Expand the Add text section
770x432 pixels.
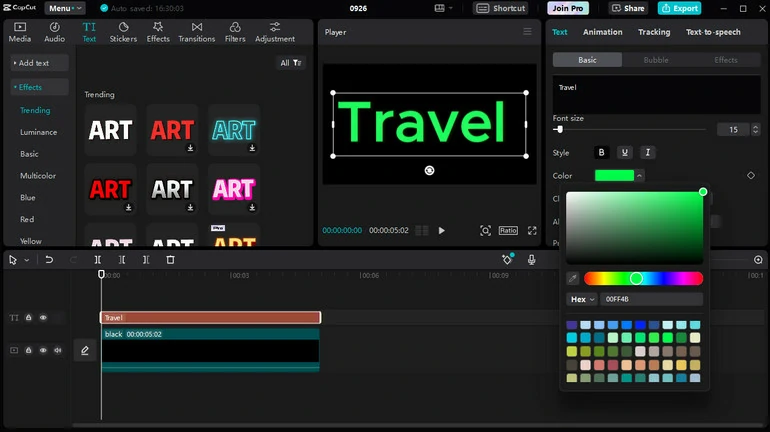pyautogui.click(x=39, y=63)
